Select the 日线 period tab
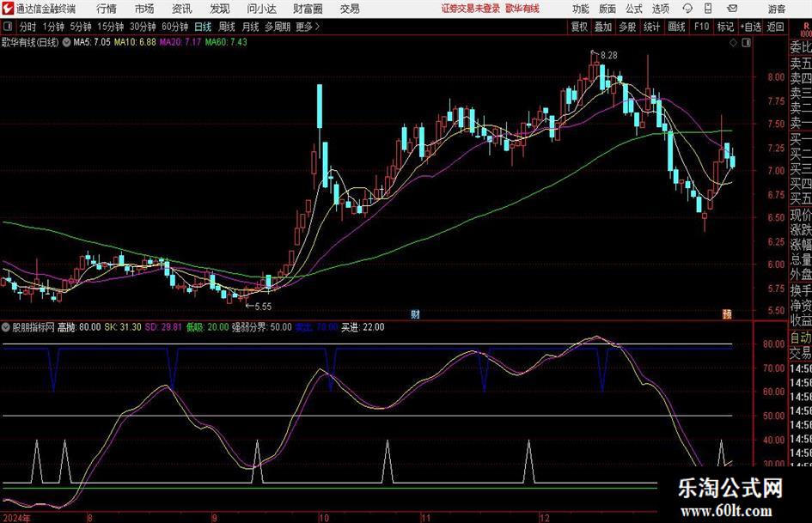This screenshot has width=812, height=523. pos(203,27)
